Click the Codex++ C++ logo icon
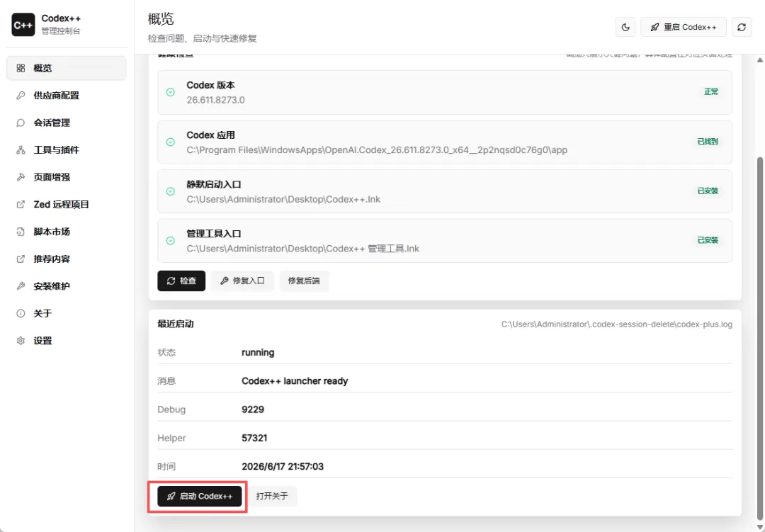The height and width of the screenshot is (532, 765). click(23, 25)
